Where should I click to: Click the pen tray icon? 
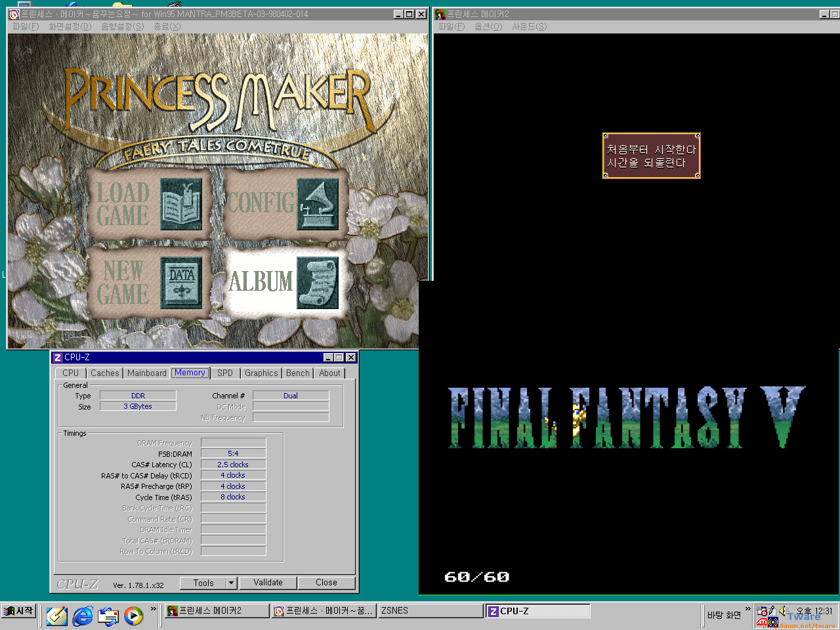[x=772, y=611]
